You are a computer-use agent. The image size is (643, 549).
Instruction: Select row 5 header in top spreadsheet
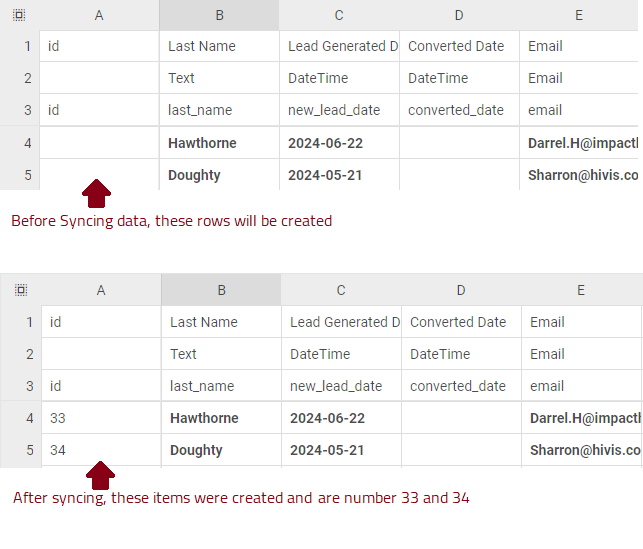pos(20,175)
